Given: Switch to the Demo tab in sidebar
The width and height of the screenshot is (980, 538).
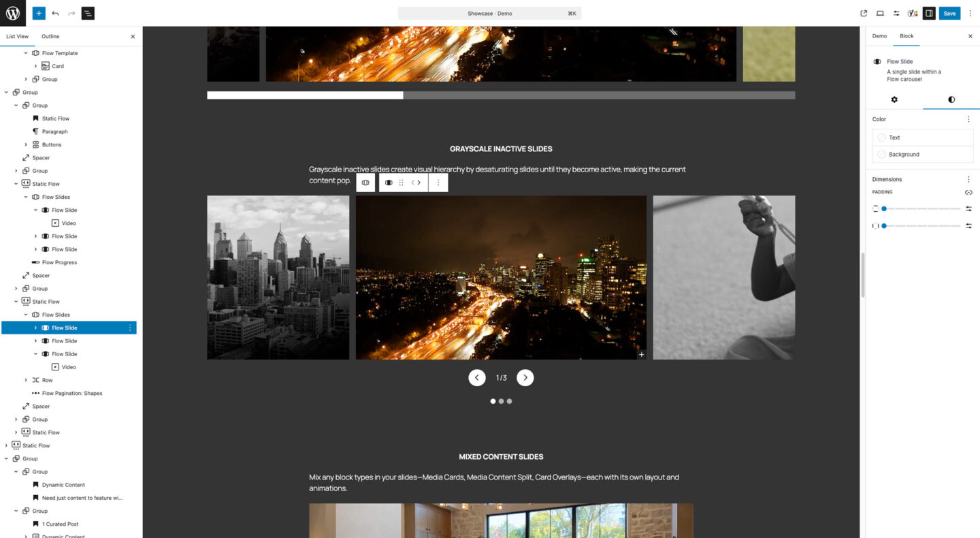Looking at the screenshot, I should [x=879, y=36].
